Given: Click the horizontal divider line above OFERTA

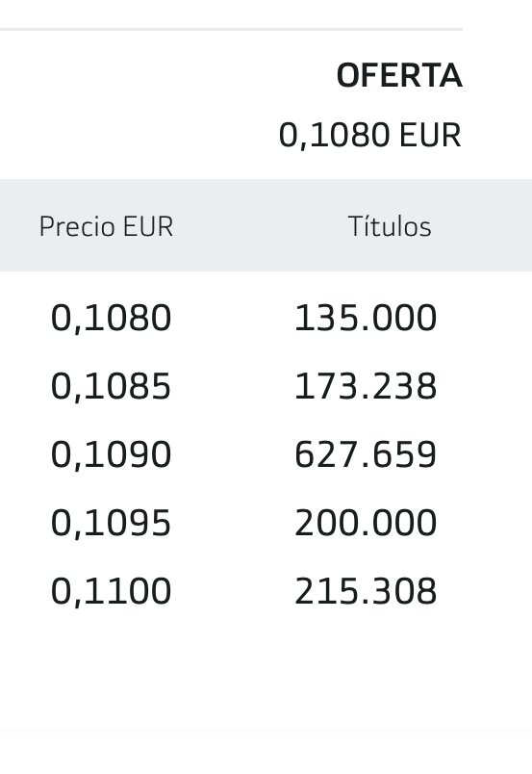Looking at the screenshot, I should (231, 30).
